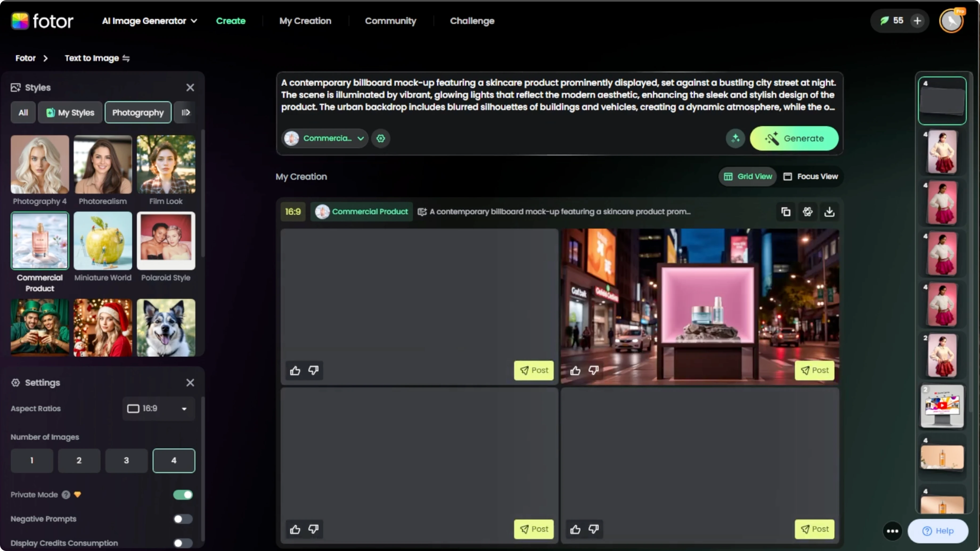Open the Community tab
Viewport: 980px width, 551px height.
391,21
